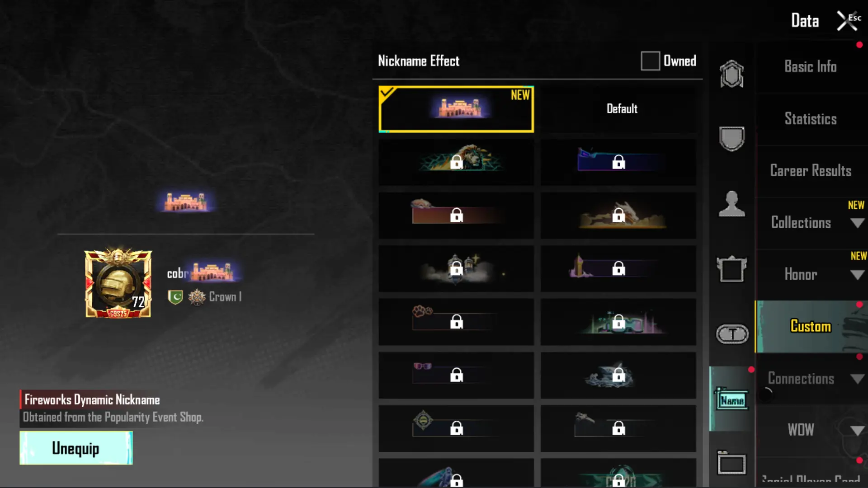This screenshot has height=488, width=868.
Task: Click the Unequip button
Action: pyautogui.click(x=76, y=448)
